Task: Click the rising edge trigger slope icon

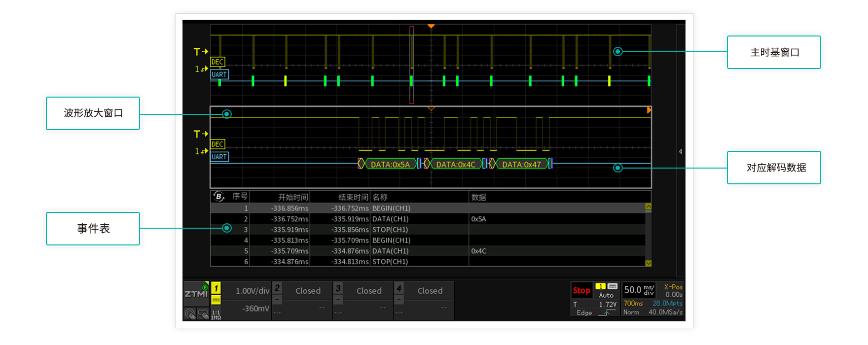Action: (x=607, y=312)
